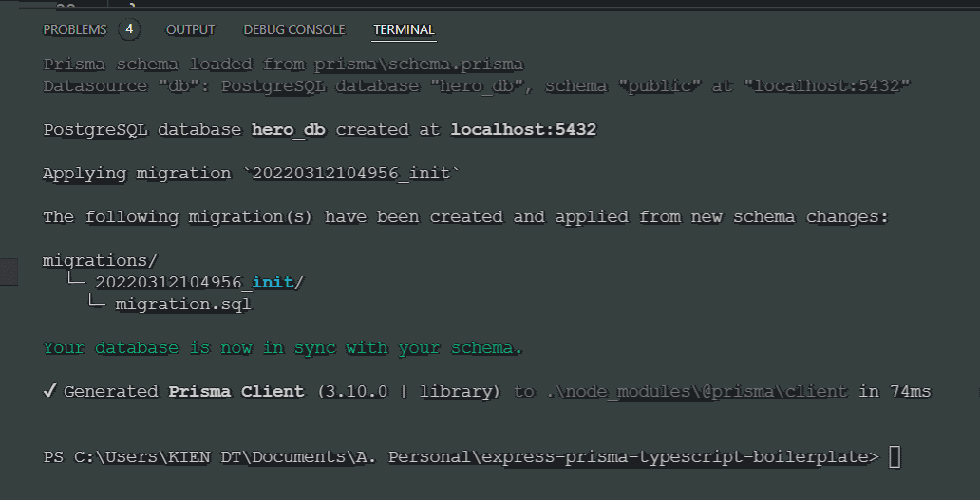Click the checkmark icon before Generated
980x500 pixels.
[x=49, y=391]
